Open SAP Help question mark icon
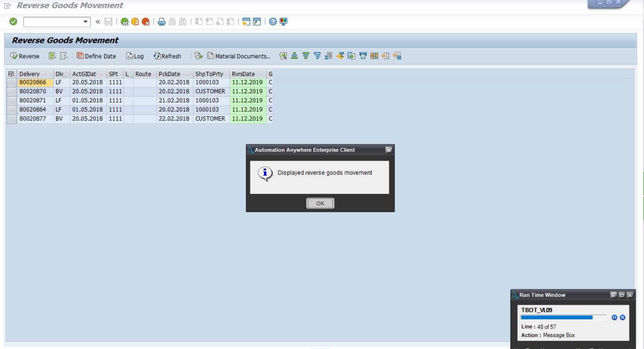This screenshot has height=349, width=644. coord(273,22)
